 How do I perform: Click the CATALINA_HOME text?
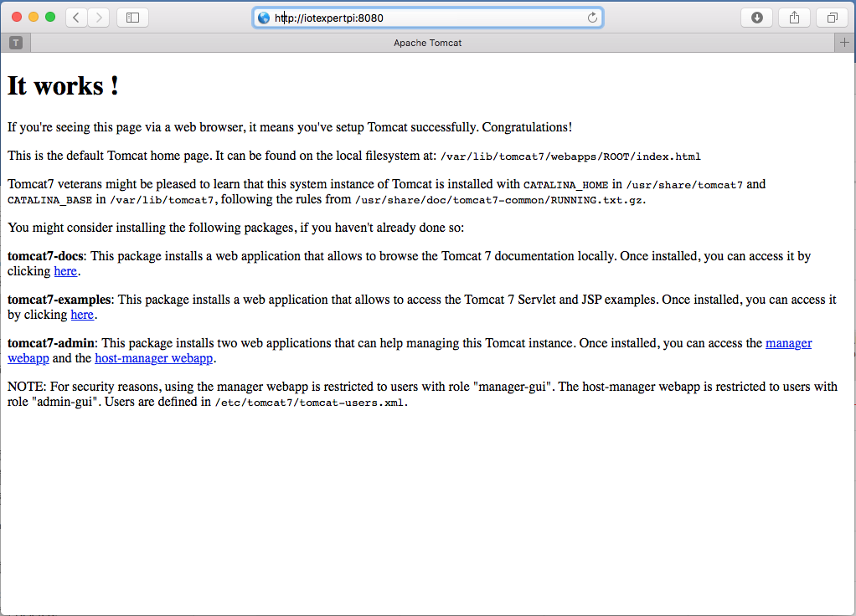pyautogui.click(x=565, y=185)
